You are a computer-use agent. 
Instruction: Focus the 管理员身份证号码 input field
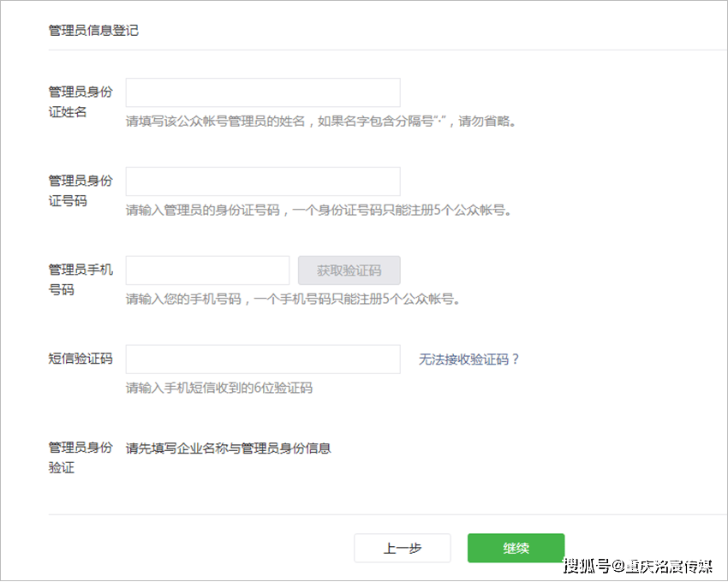coord(263,181)
